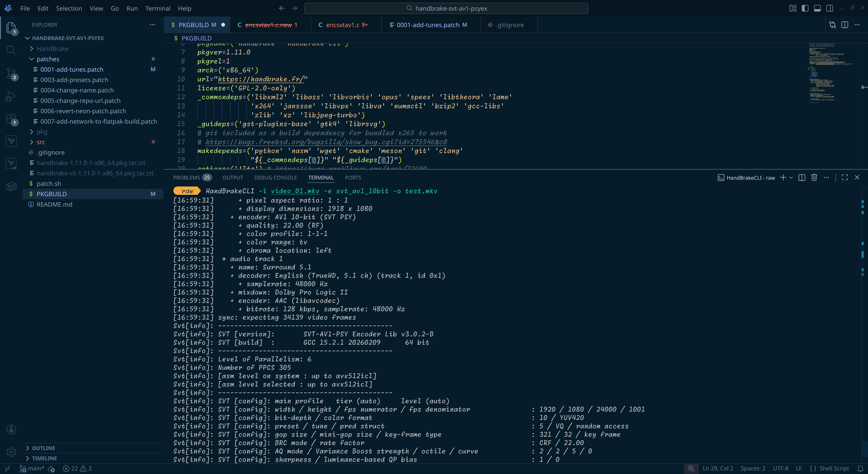This screenshot has width=868, height=474.
Task: Open the Accounts icon in activity bar
Action: [11, 429]
